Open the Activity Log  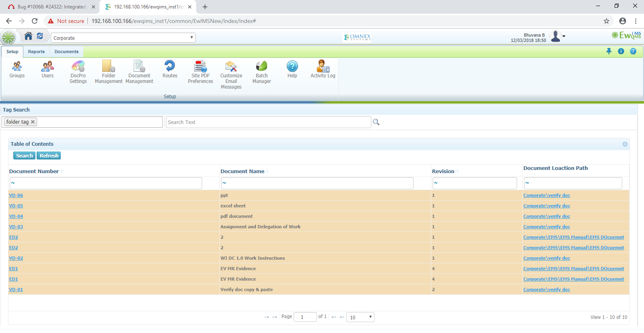pyautogui.click(x=323, y=69)
